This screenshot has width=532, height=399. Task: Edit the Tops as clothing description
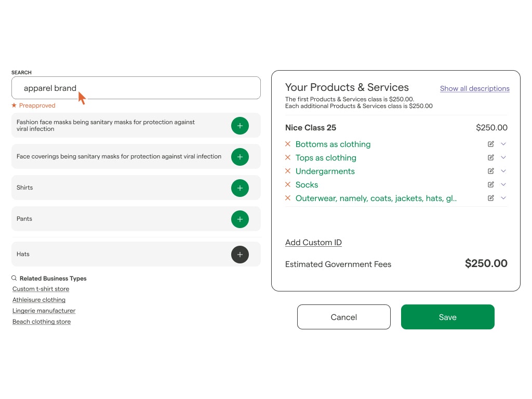490,157
